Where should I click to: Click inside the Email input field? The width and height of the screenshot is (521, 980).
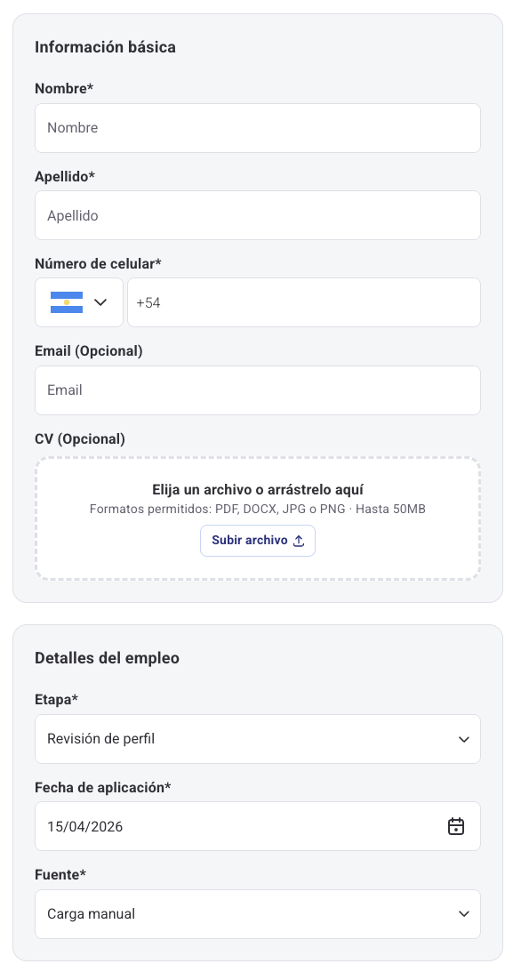point(258,390)
